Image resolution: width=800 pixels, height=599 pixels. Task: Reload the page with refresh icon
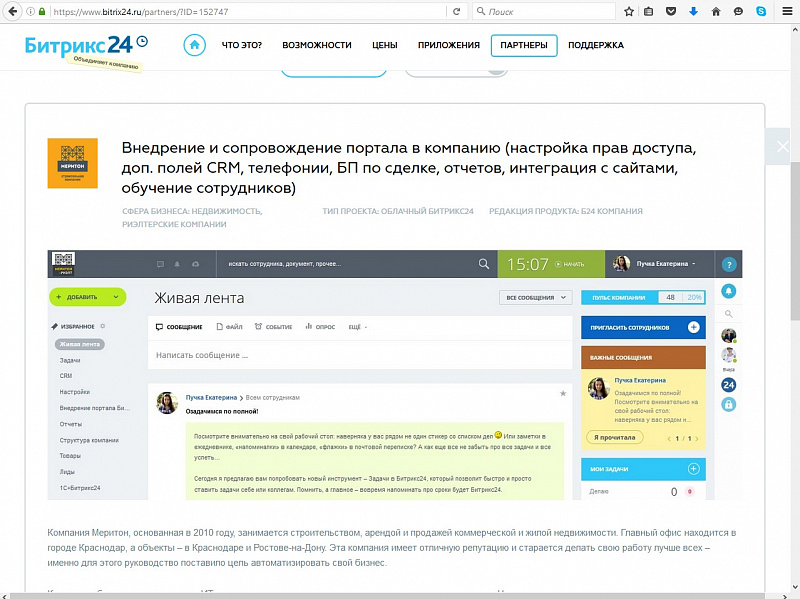[457, 11]
